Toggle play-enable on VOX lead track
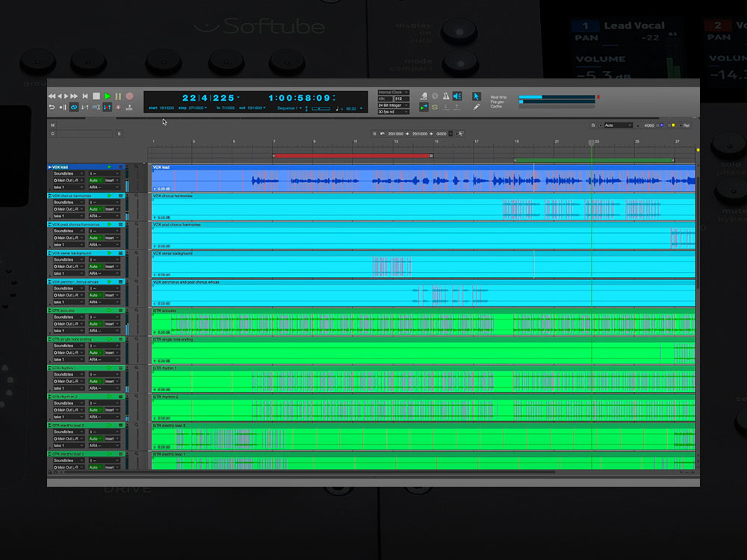This screenshot has height=560, width=747. [109, 167]
